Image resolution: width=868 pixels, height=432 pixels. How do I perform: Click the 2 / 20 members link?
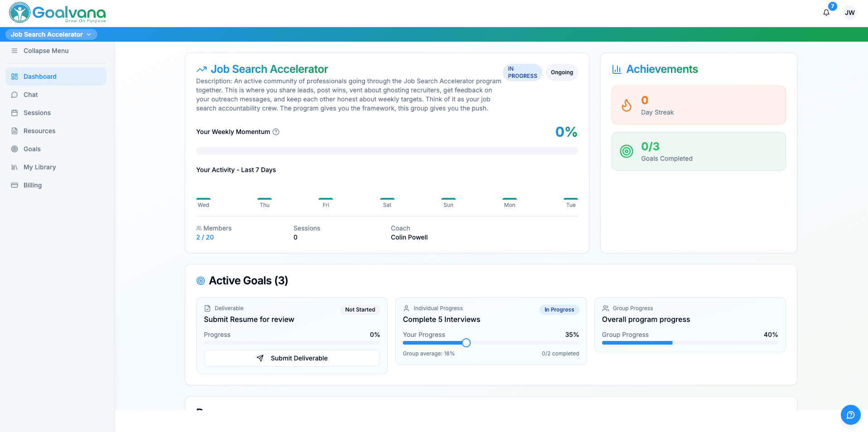pyautogui.click(x=205, y=237)
